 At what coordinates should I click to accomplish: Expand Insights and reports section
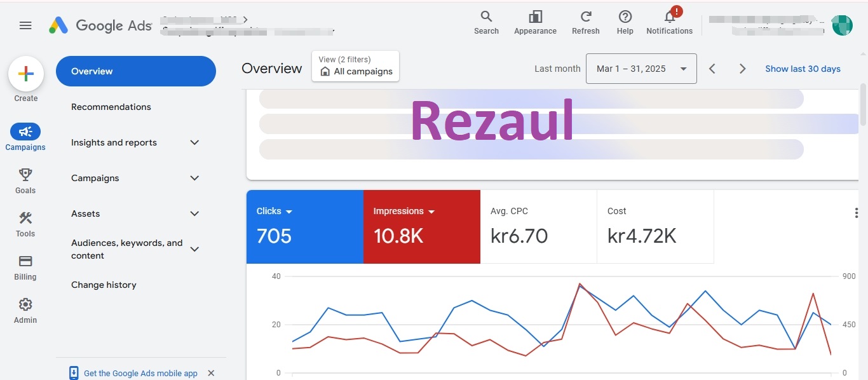pos(194,142)
